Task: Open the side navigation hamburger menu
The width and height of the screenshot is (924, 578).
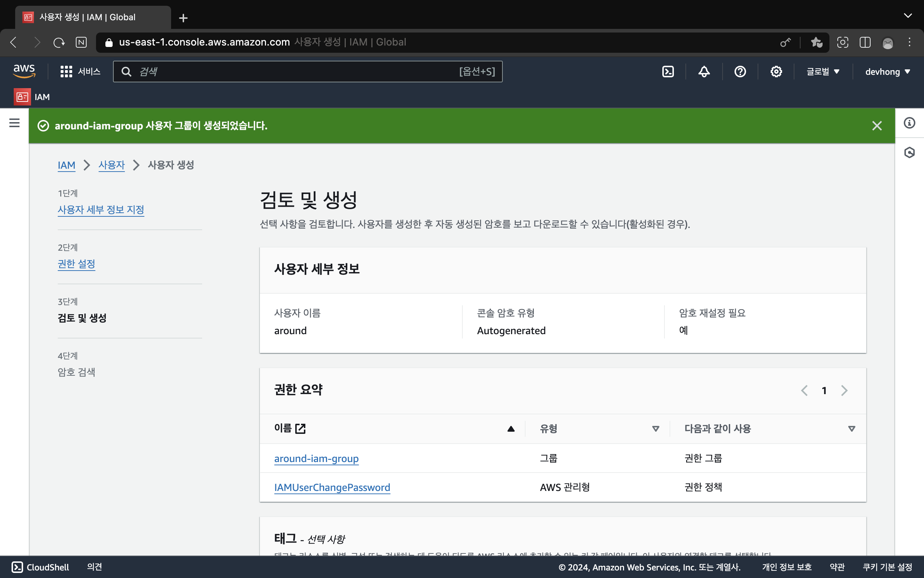Action: 14,123
